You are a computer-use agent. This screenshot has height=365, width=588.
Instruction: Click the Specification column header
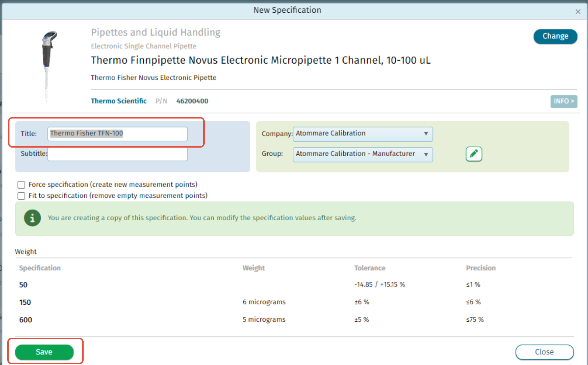[x=40, y=268]
